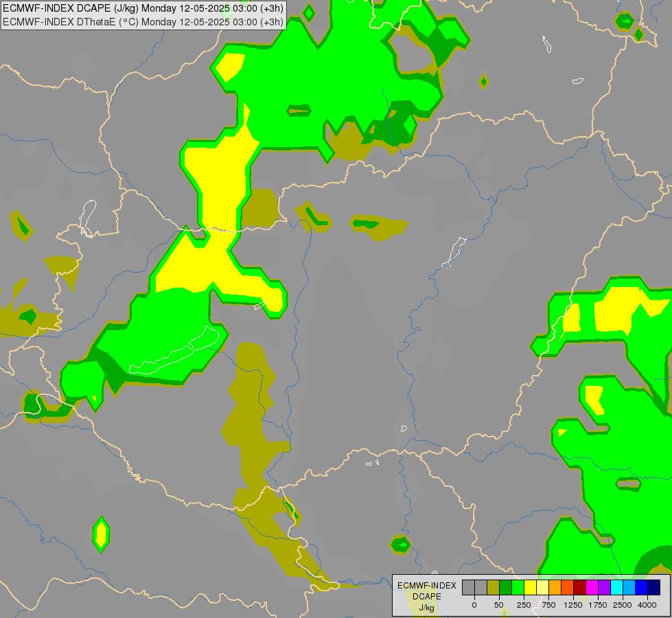Click the DThetaE (°C) header line
Viewport: 672px width, 618px height.
coord(143,22)
